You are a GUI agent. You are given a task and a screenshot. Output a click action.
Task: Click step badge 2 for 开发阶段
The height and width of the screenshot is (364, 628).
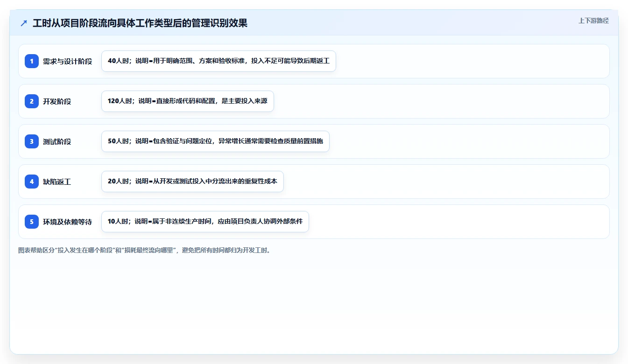[x=32, y=101]
